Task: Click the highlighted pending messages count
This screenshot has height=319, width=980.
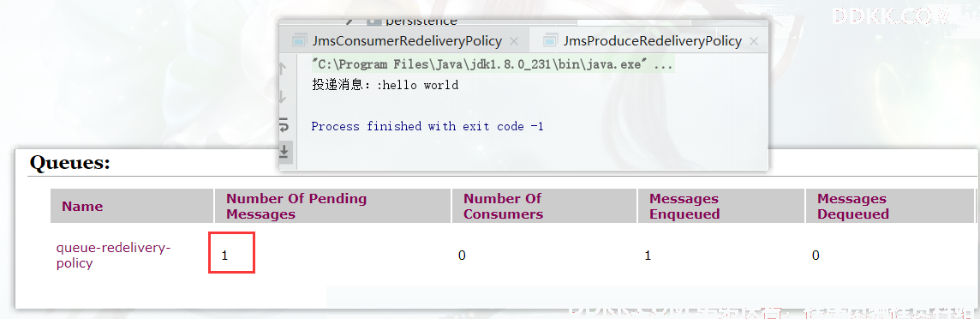Action: click(x=231, y=252)
